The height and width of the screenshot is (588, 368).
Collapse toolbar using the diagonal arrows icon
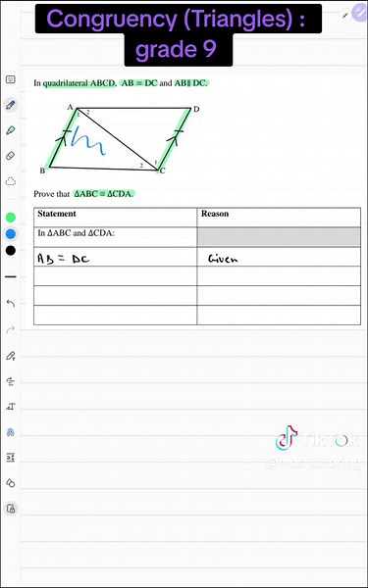(345, 15)
